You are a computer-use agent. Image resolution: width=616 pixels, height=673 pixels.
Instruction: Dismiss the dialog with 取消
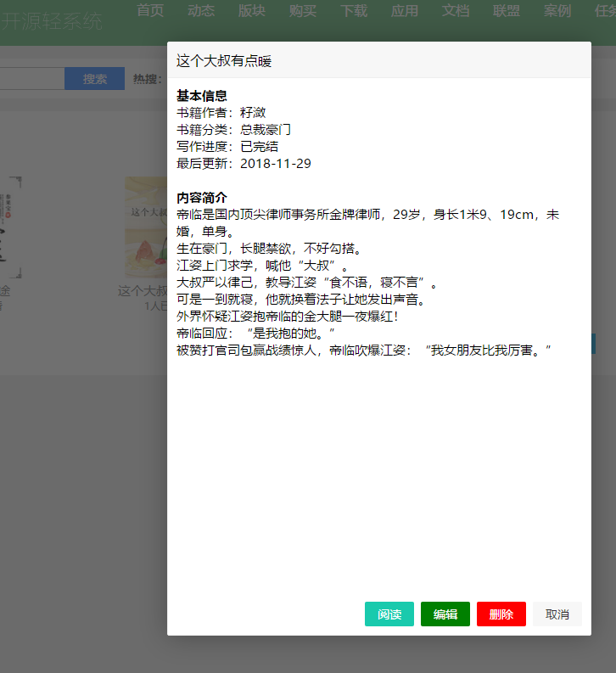(557, 614)
